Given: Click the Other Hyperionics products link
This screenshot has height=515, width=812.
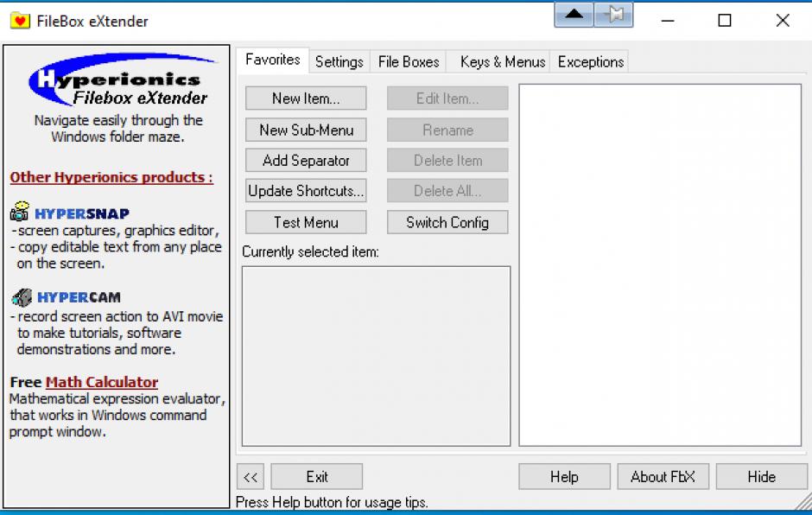Looking at the screenshot, I should pyautogui.click(x=111, y=177).
